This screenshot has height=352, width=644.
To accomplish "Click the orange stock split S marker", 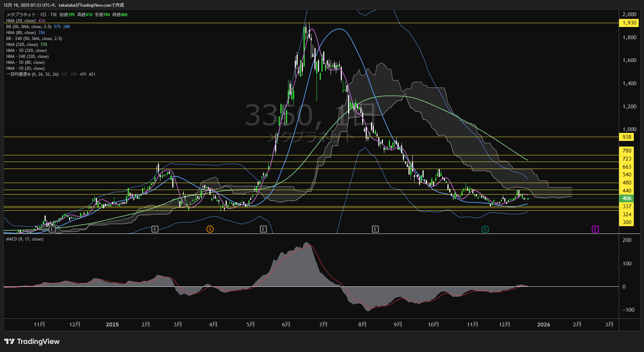I will tap(210, 229).
